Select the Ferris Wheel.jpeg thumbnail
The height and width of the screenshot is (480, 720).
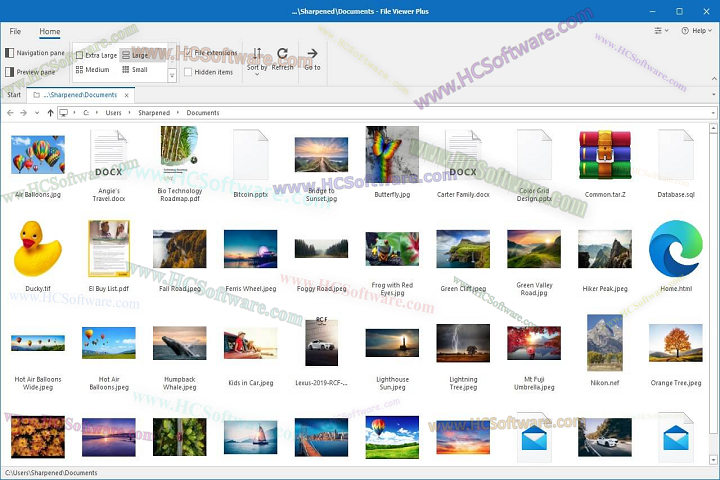point(251,248)
